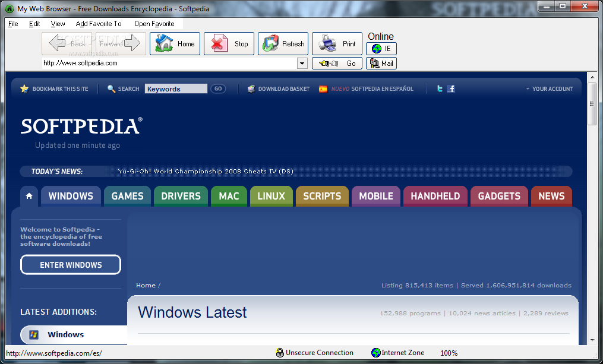The height and width of the screenshot is (364, 603).
Task: Click the Enter Windows button
Action: (x=71, y=265)
